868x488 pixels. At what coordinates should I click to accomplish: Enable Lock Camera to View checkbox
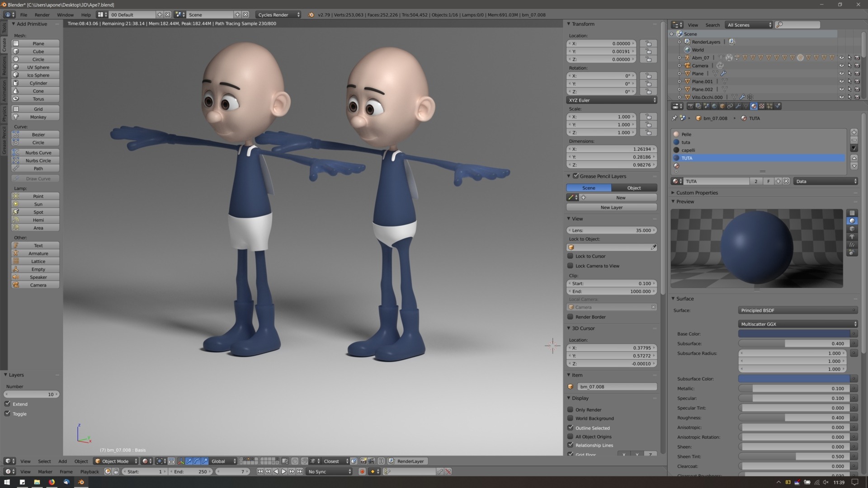click(571, 266)
